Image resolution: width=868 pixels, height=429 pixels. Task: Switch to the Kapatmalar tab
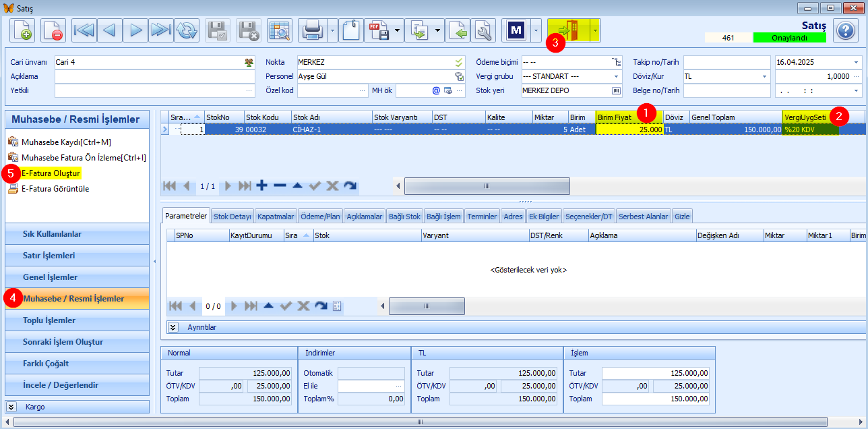pyautogui.click(x=276, y=217)
